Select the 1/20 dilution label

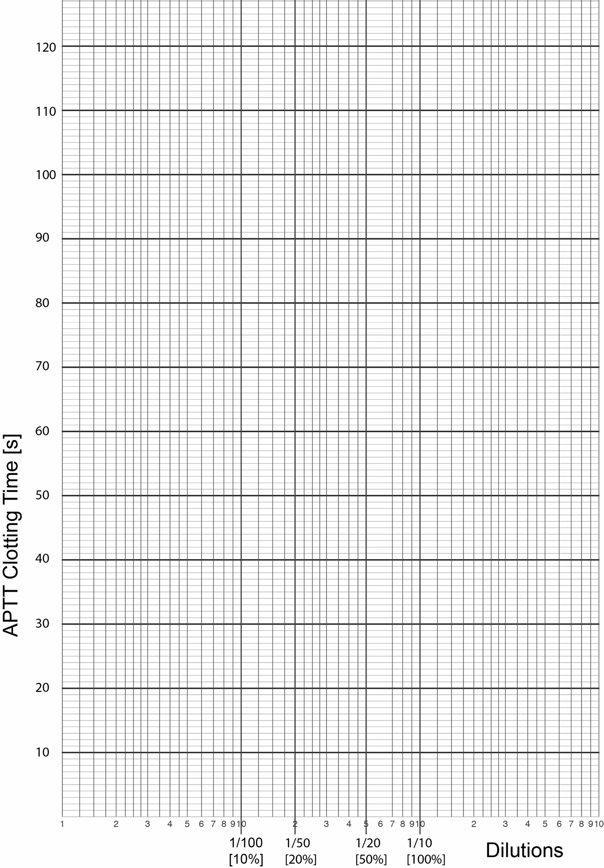pyautogui.click(x=368, y=843)
